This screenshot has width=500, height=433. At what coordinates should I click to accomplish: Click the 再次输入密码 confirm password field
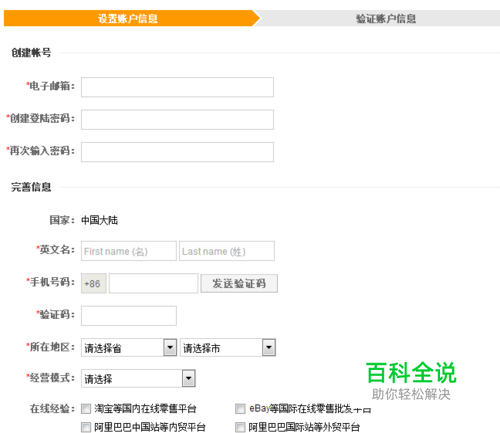pyautogui.click(x=177, y=152)
